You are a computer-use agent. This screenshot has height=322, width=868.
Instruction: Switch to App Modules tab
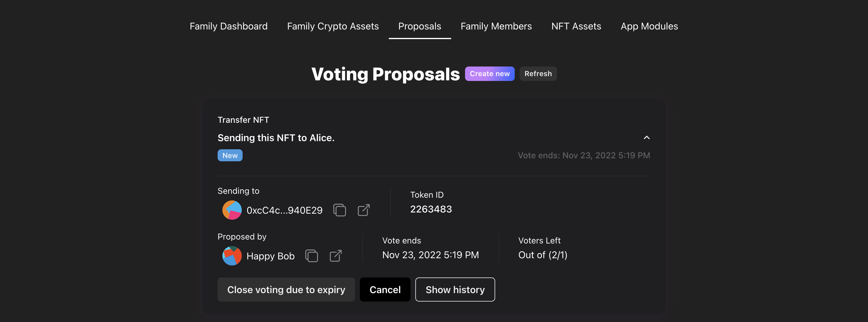pos(649,26)
